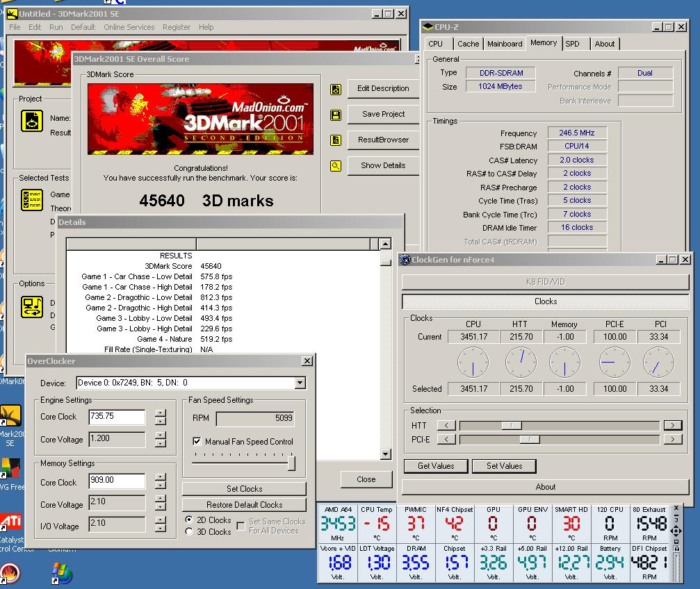700x589 pixels.
Task: Click the Memory Core Clock field showing 909.00
Action: point(117,481)
